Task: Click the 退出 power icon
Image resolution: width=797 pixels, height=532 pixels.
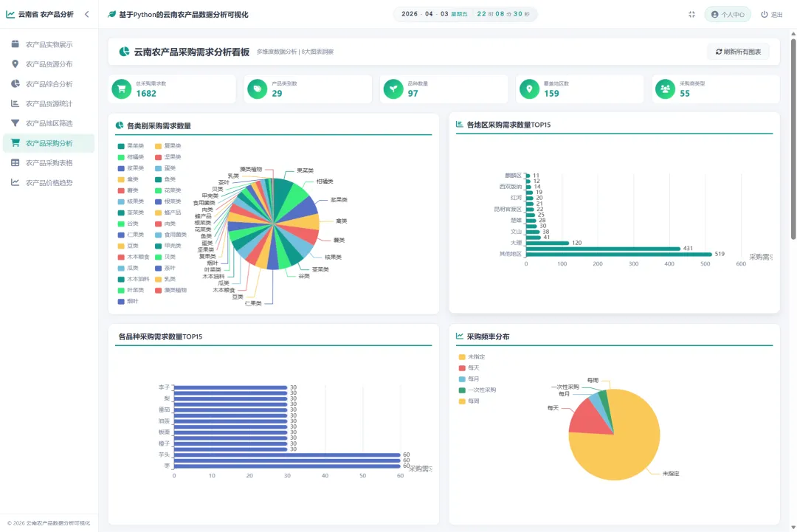Action: coord(764,14)
